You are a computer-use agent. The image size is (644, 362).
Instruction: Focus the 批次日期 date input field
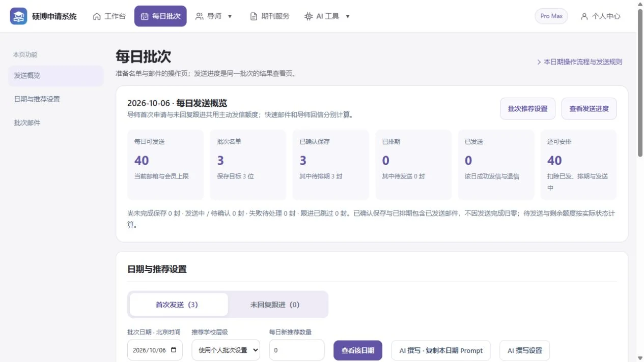(155, 350)
